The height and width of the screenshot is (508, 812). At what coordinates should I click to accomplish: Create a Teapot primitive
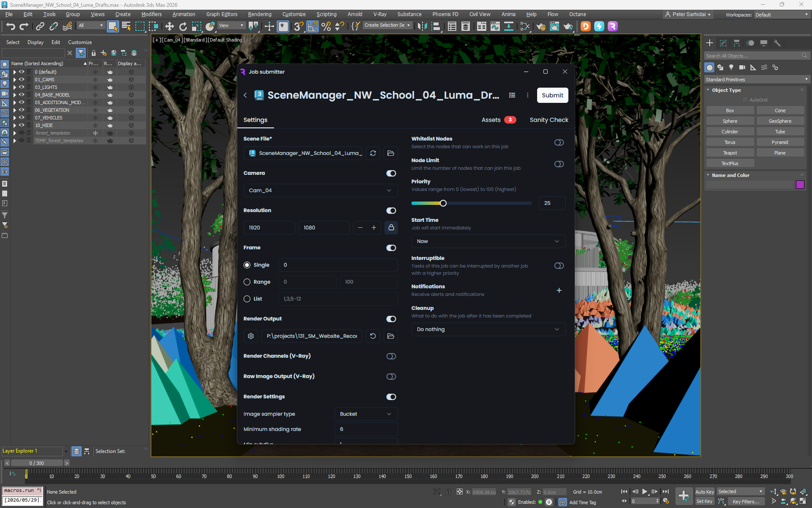click(730, 153)
